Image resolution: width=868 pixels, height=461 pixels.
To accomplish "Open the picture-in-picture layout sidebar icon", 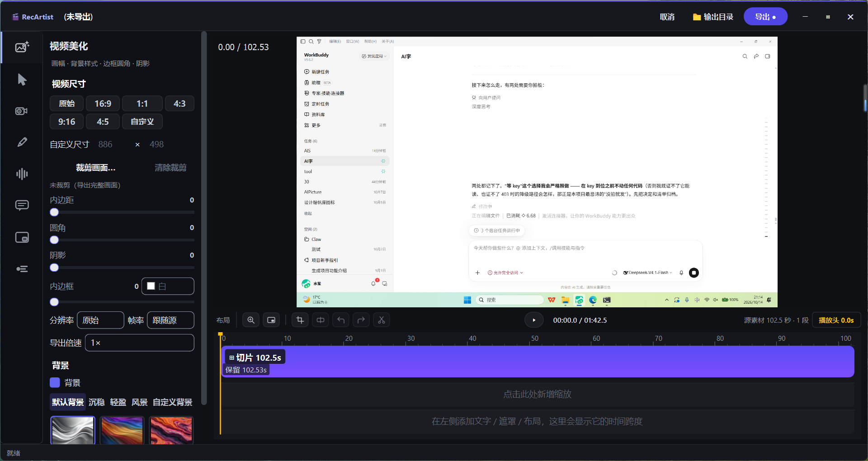I will coord(22,237).
